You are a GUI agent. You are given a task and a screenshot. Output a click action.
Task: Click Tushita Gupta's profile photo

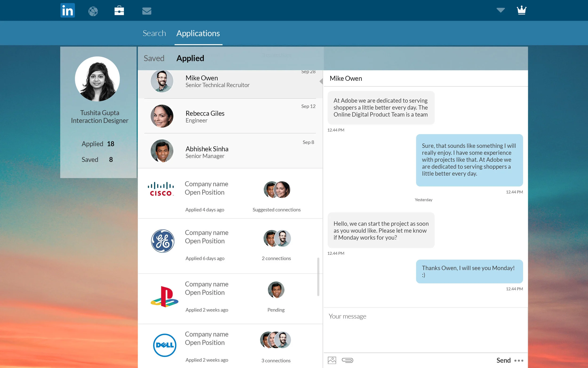pos(97,79)
